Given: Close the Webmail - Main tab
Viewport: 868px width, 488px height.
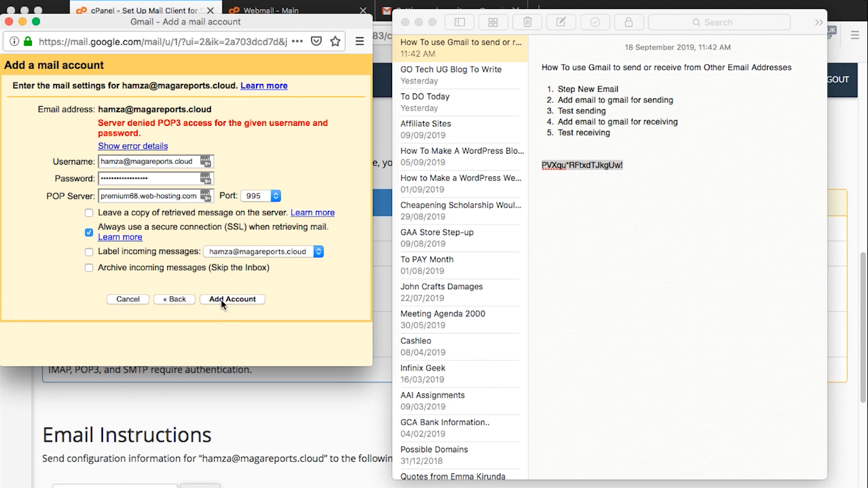Looking at the screenshot, I should tap(363, 11).
